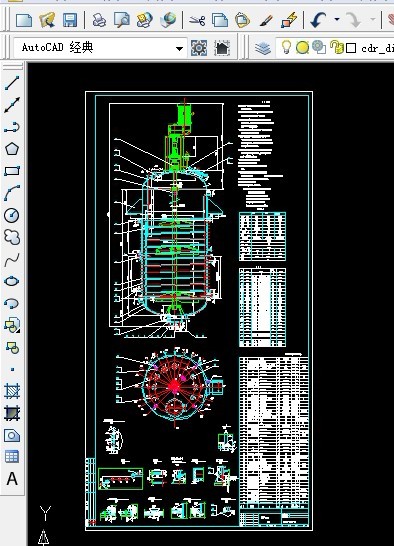Expand the Undo history dropdown arrow

pos(337,20)
